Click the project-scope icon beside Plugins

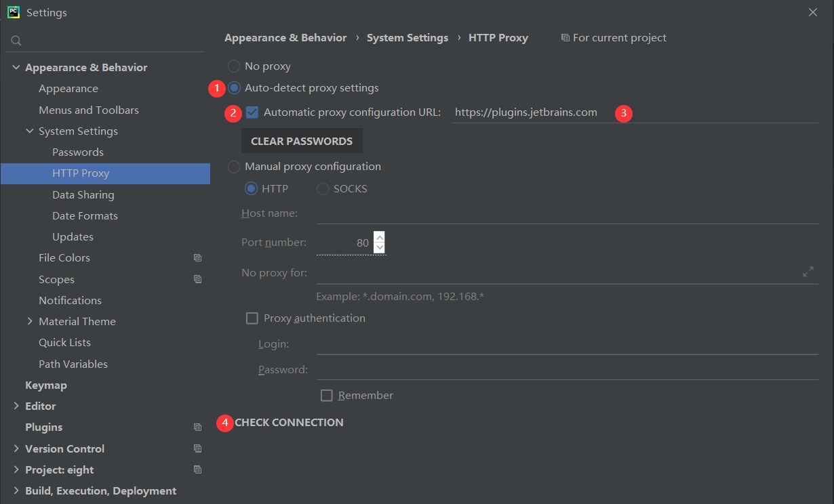click(x=197, y=427)
